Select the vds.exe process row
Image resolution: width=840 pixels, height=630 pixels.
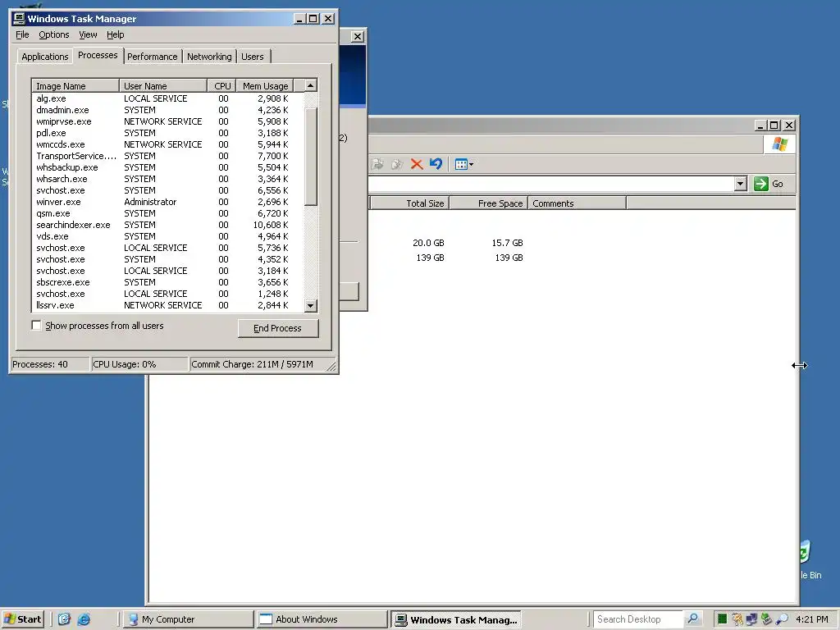[x=167, y=236]
